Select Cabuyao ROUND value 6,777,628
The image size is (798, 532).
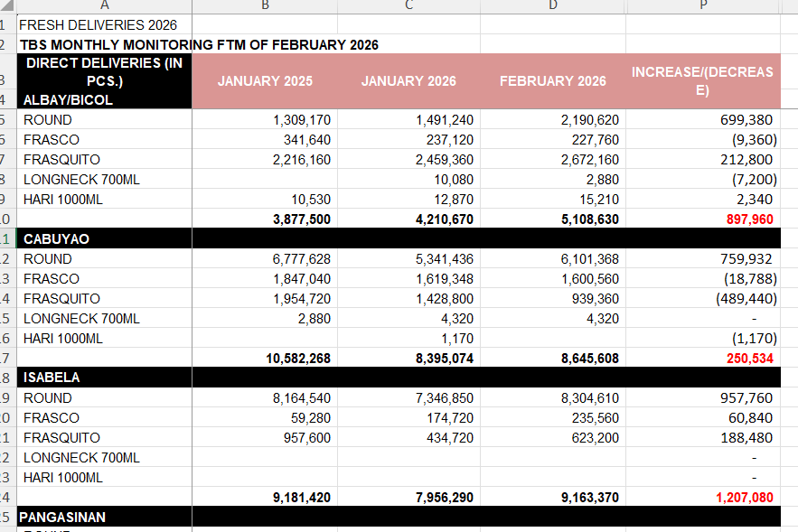(x=265, y=259)
